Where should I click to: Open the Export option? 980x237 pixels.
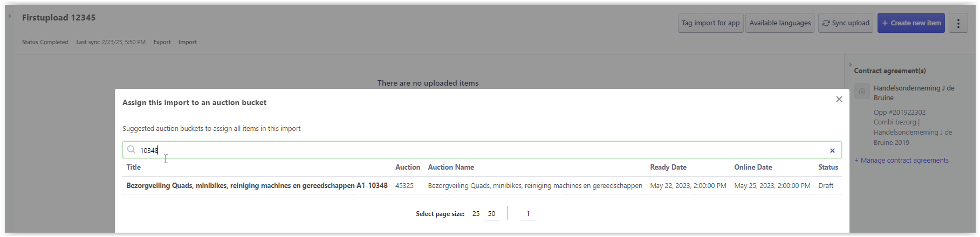162,42
